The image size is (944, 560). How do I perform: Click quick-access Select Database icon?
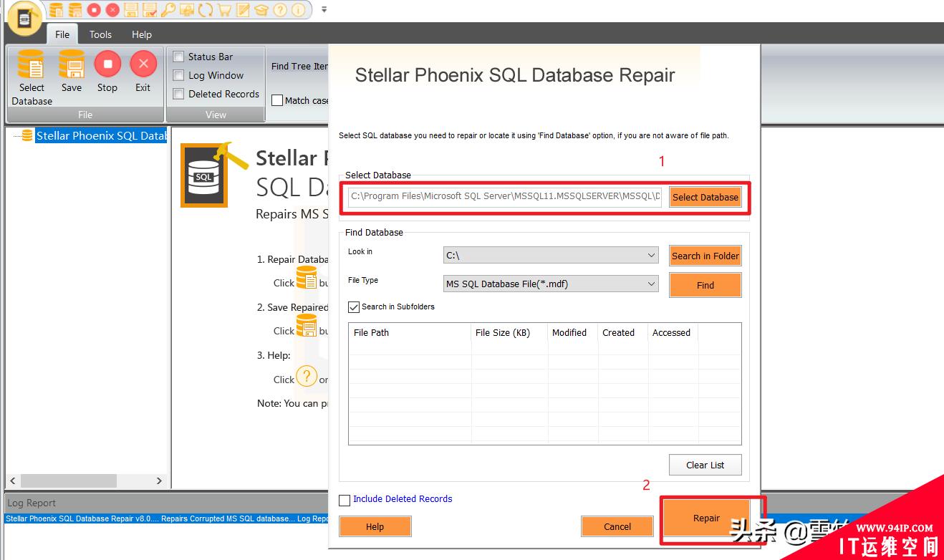(x=57, y=10)
